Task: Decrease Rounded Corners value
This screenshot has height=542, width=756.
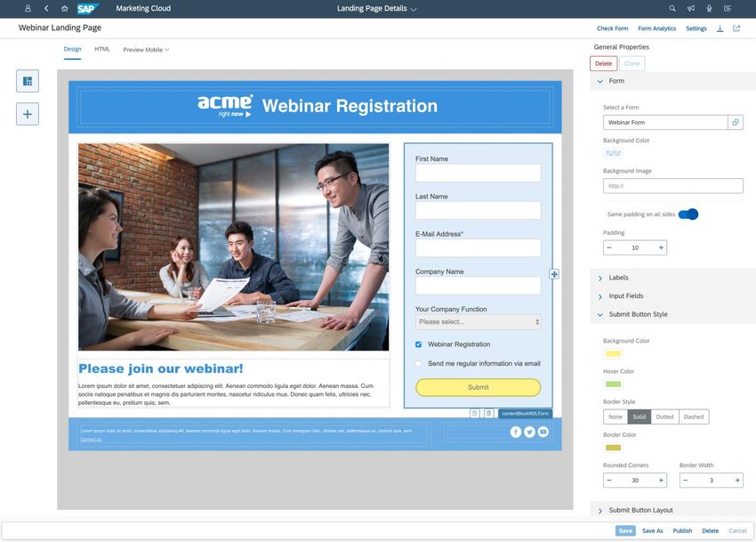Action: tap(609, 481)
